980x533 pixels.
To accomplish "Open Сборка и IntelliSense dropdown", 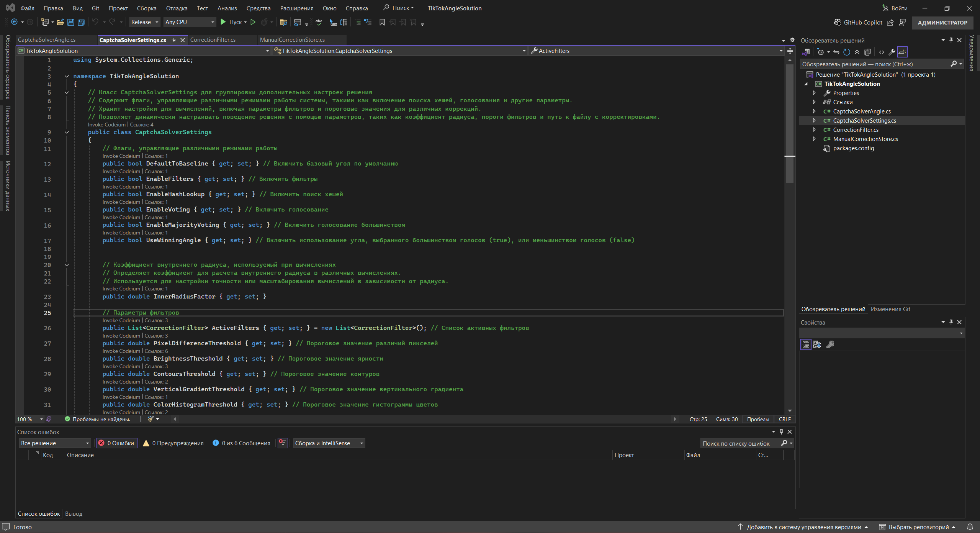I will [x=329, y=443].
